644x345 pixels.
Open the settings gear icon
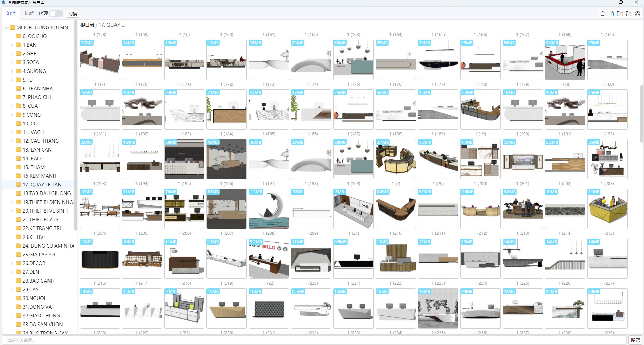coord(637,14)
